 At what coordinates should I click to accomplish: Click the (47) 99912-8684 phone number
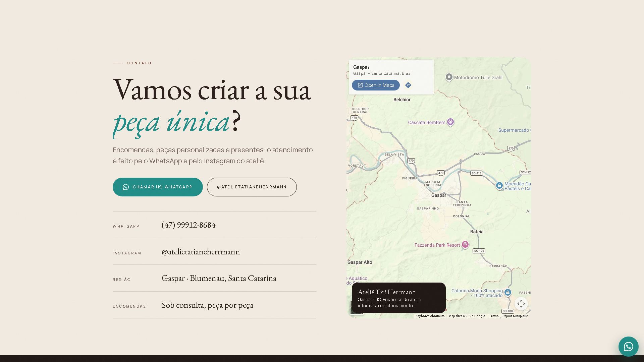[x=189, y=225]
